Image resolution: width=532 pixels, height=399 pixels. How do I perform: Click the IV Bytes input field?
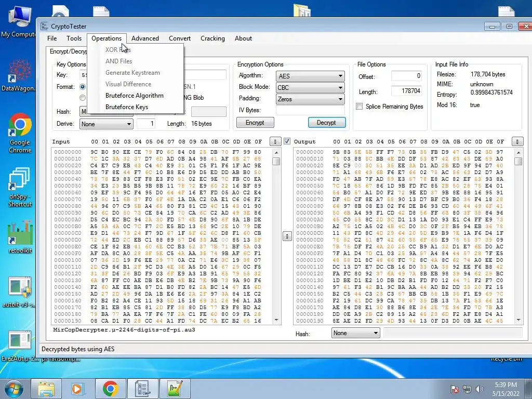pyautogui.click(x=310, y=110)
